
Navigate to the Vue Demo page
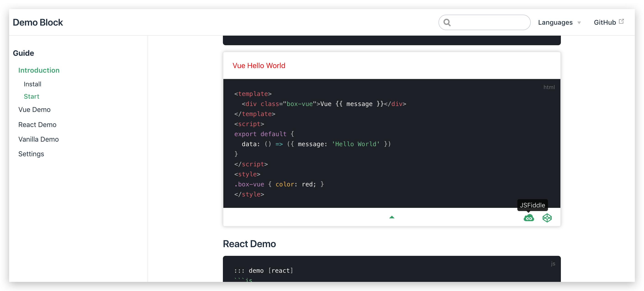pos(34,109)
